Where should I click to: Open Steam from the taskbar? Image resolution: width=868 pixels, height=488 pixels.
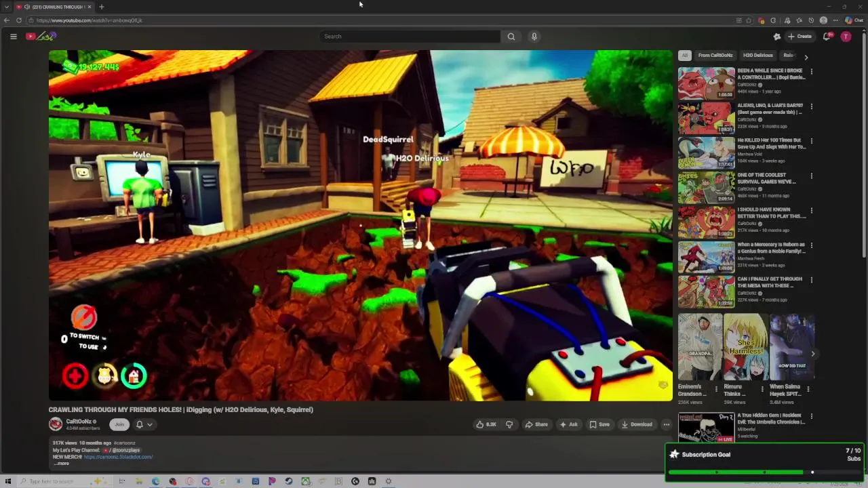tap(289, 481)
